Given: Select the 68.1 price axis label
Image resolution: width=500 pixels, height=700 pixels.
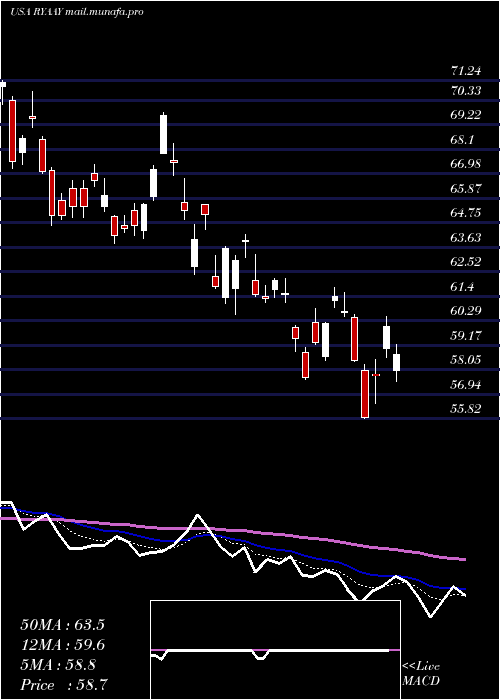Looking at the screenshot, I should [463, 140].
